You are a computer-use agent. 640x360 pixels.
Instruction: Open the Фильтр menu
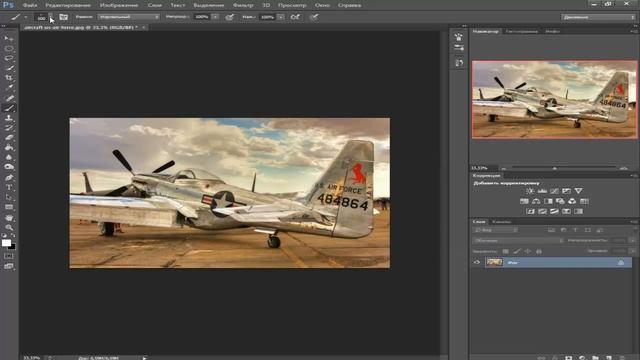point(243,5)
